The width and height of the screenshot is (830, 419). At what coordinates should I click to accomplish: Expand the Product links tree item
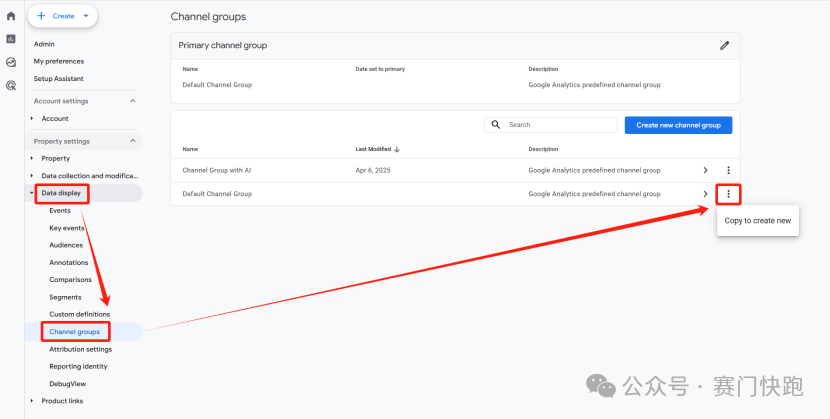pyautogui.click(x=33, y=401)
